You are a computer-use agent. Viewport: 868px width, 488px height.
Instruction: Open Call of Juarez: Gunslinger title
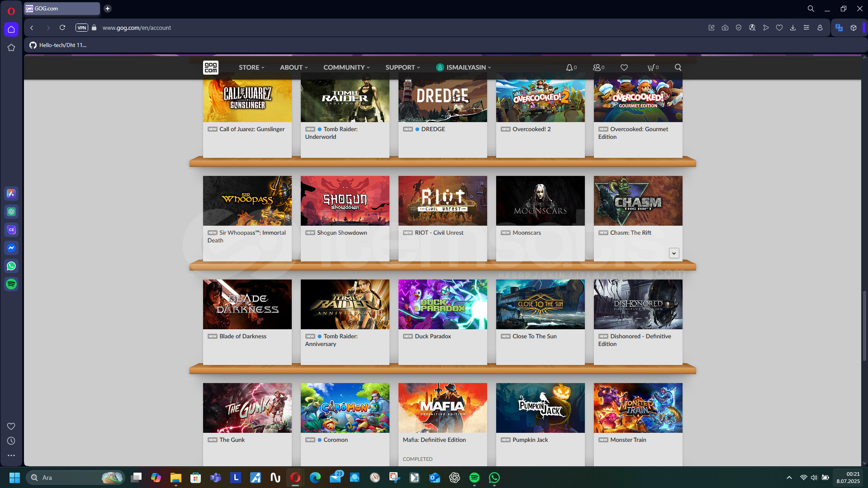(x=252, y=129)
